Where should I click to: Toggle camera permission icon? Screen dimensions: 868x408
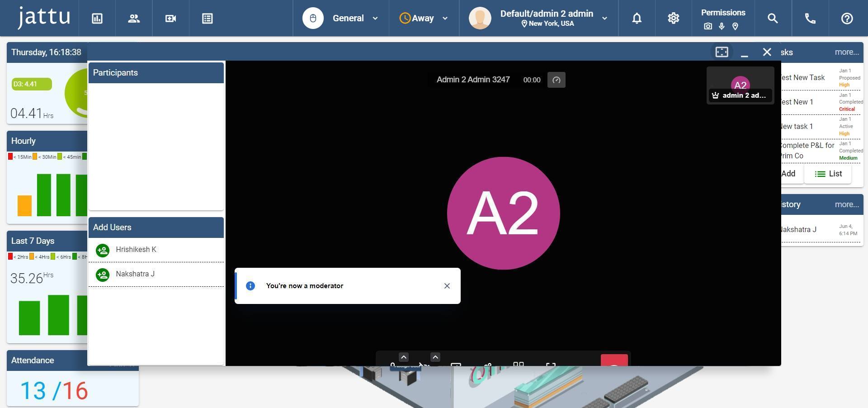[708, 27]
